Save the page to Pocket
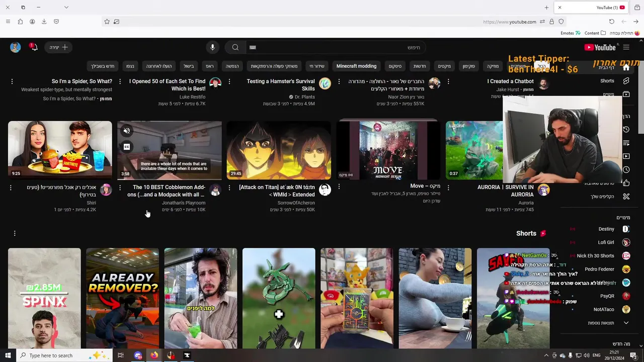 [x=56, y=22]
